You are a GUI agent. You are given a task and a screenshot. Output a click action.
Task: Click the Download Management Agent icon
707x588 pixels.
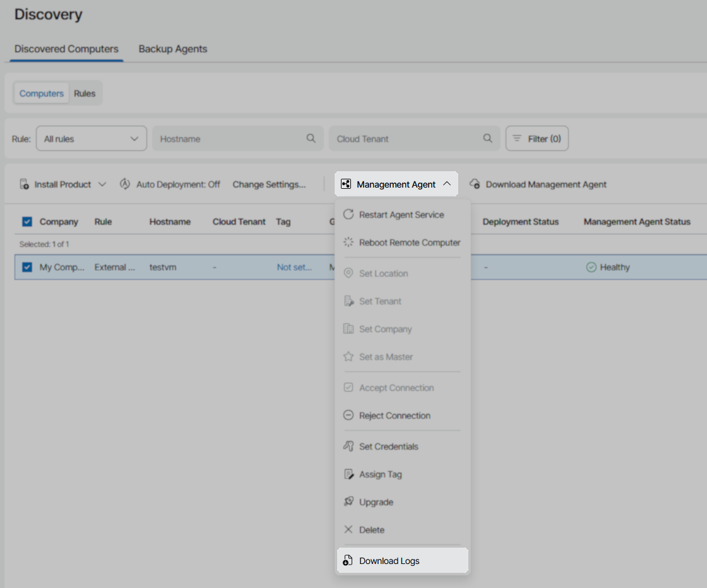(x=474, y=184)
